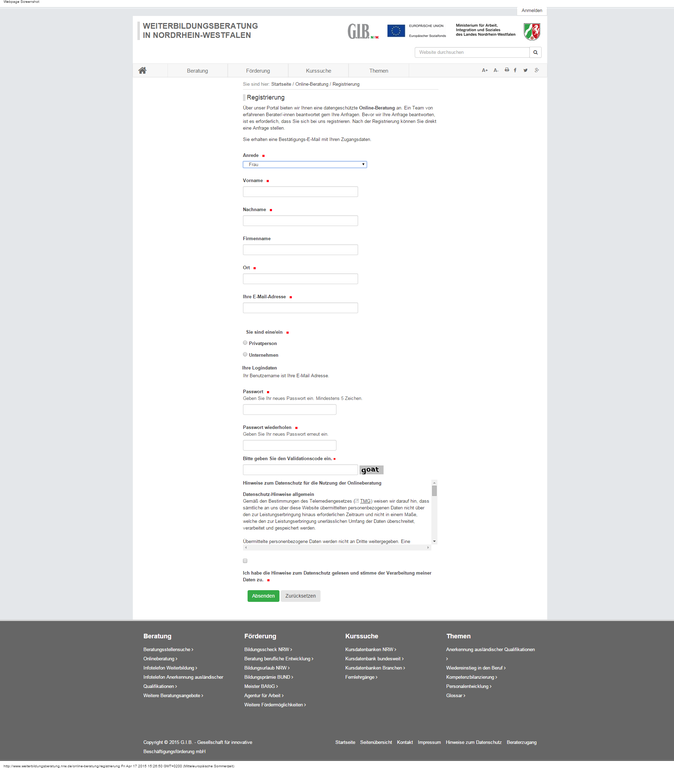Open footer link Meister BAföG
674x768 pixels.
click(261, 686)
